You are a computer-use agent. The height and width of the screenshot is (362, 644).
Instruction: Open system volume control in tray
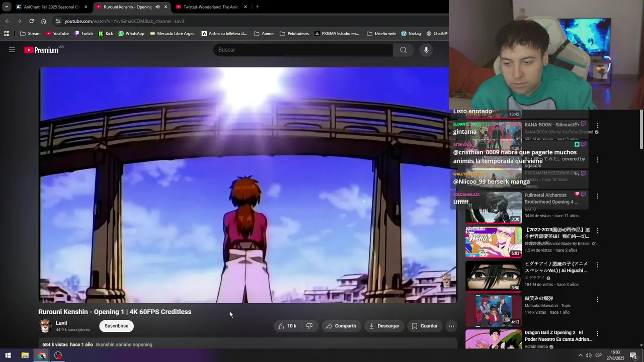tap(588, 355)
